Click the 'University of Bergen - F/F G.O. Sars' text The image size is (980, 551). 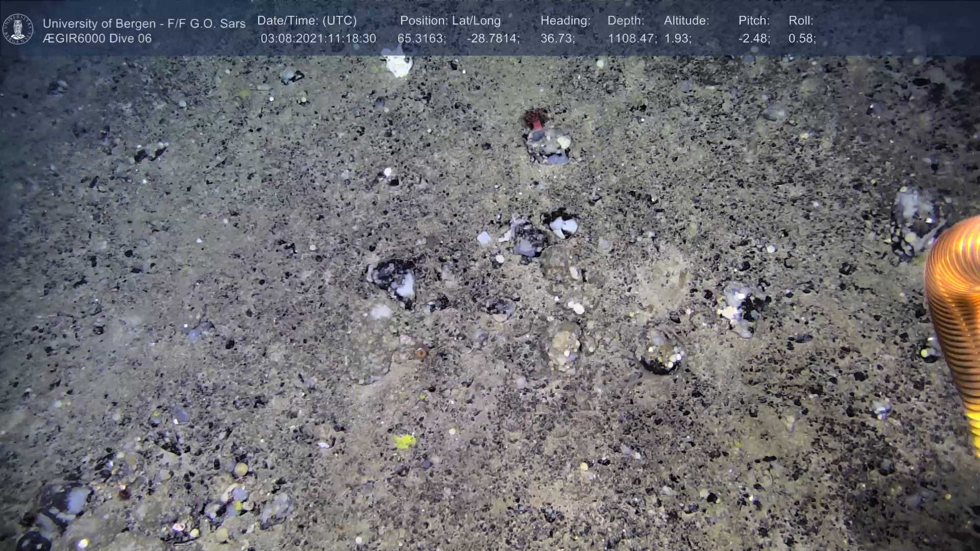coord(144,23)
